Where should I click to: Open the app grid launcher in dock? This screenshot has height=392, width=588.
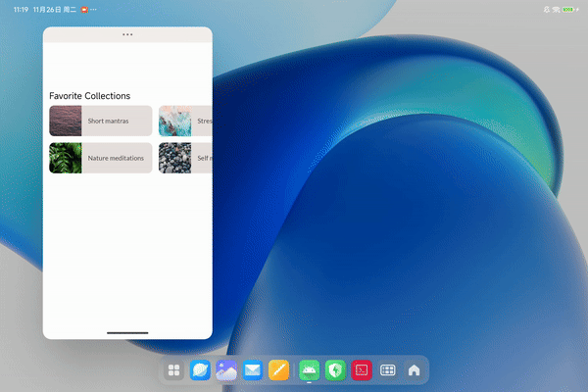tap(173, 370)
